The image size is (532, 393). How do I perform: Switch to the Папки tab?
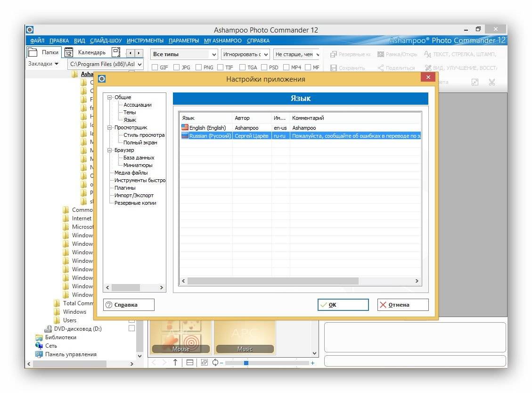tap(44, 52)
